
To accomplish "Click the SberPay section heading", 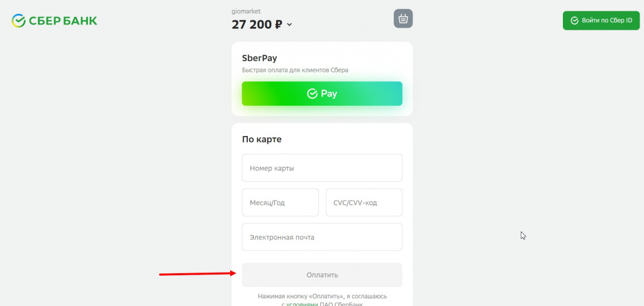I will pyautogui.click(x=259, y=58).
